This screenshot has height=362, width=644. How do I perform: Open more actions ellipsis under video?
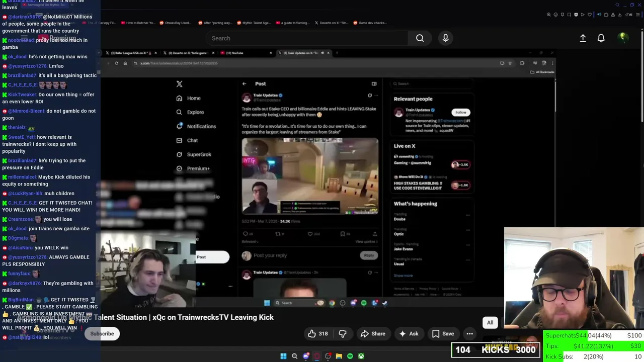tap(469, 334)
